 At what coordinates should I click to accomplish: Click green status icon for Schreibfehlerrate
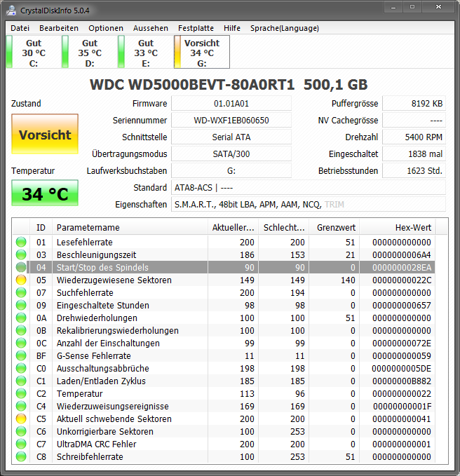(21, 456)
